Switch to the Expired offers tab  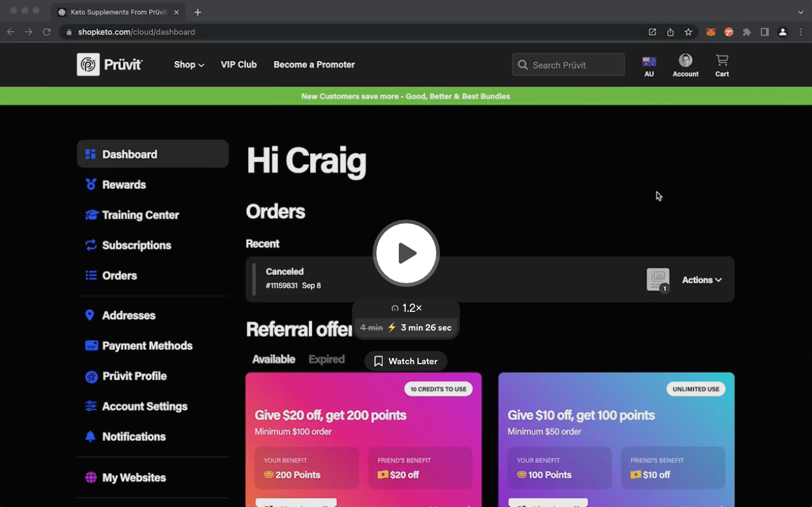(x=326, y=359)
